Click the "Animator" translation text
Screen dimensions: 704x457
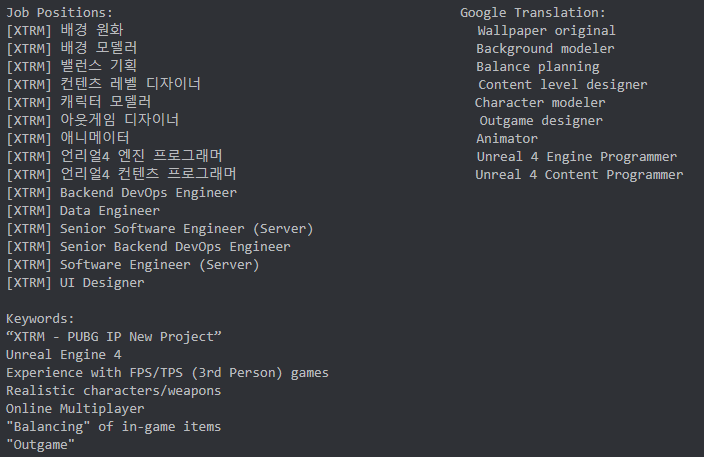[506, 138]
